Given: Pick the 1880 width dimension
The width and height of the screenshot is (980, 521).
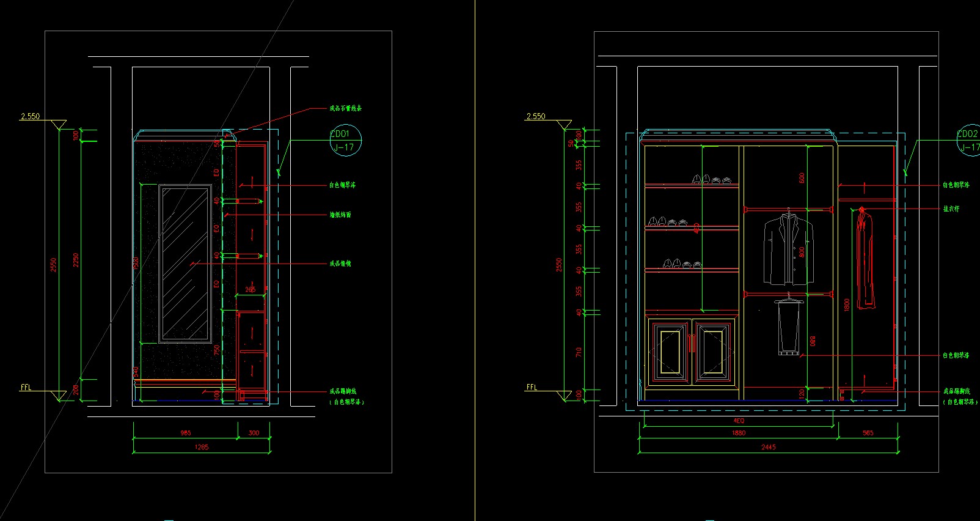Looking at the screenshot, I should tap(739, 433).
